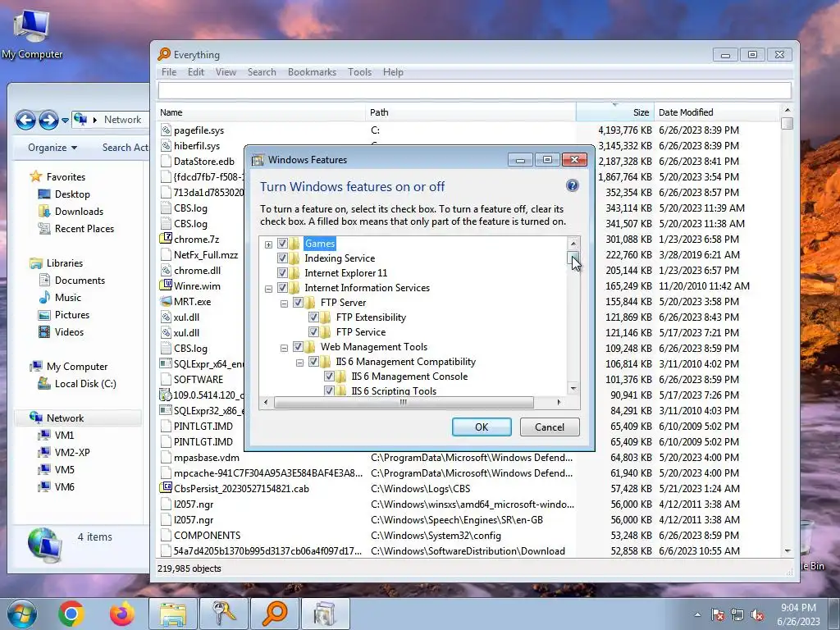
Task: Open the My Computer desktop icon
Action: [32, 33]
